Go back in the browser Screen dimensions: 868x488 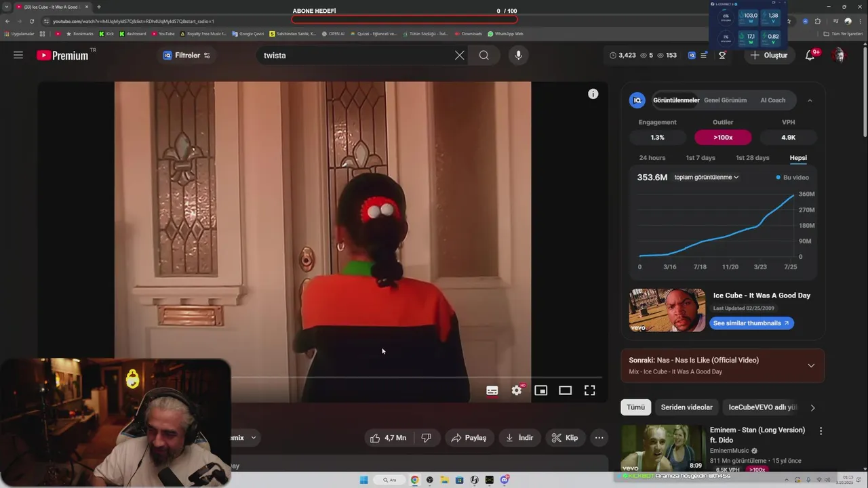(7, 21)
